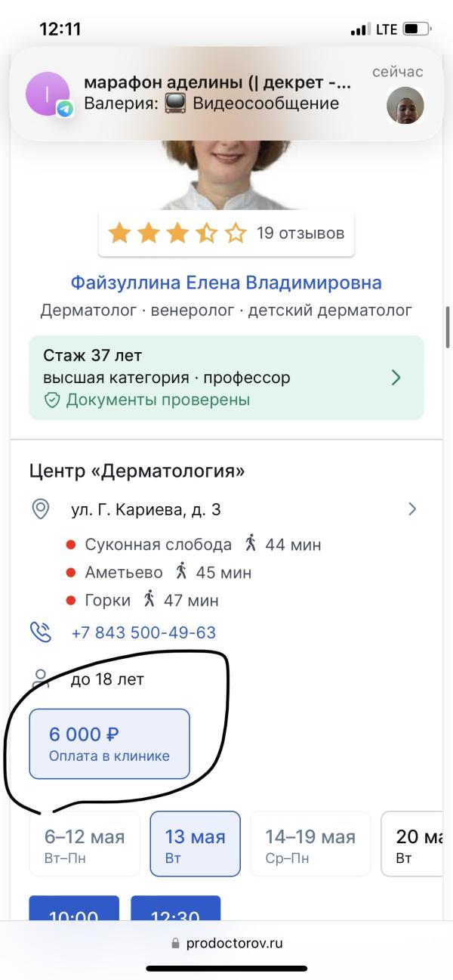Tap the map pin location icon

41,509
